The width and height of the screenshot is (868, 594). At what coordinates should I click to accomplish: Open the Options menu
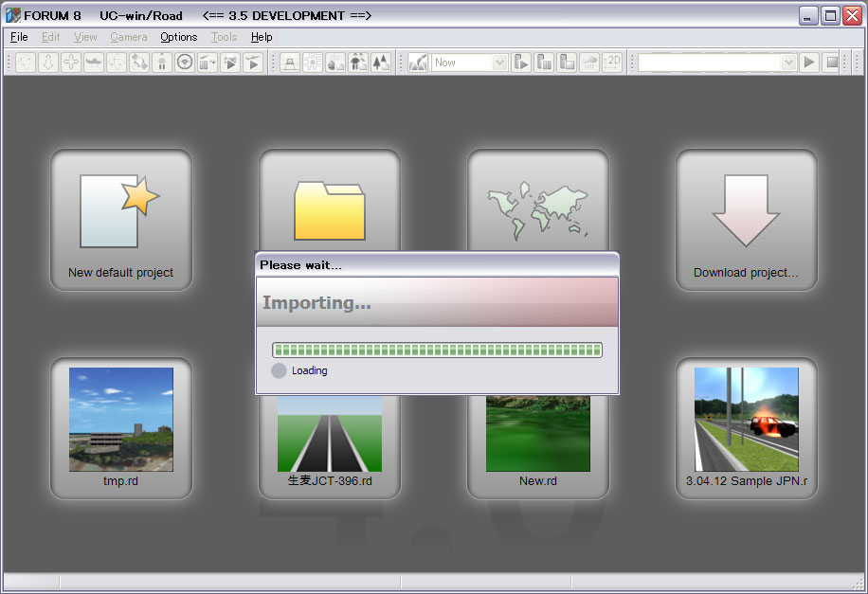click(x=179, y=37)
